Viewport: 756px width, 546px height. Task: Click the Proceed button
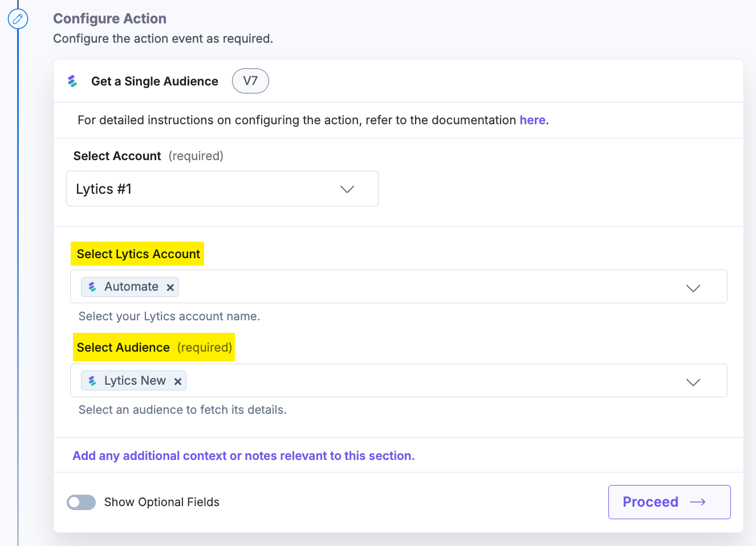tap(669, 502)
